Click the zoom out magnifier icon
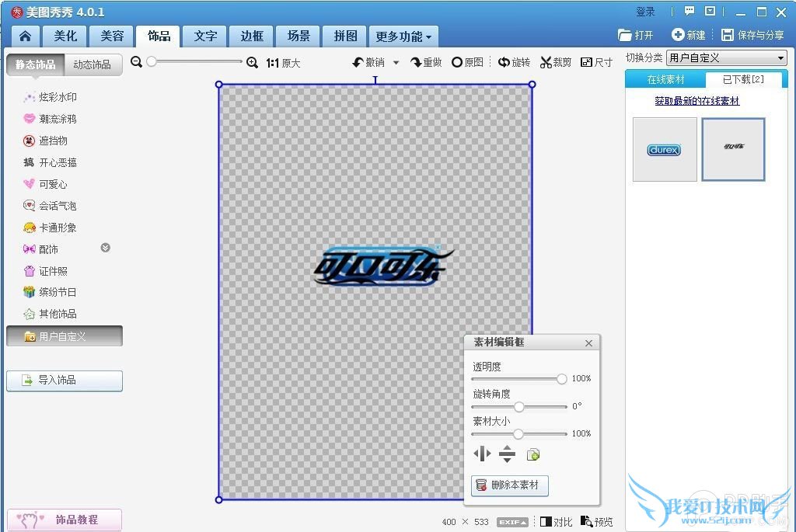 coord(136,62)
